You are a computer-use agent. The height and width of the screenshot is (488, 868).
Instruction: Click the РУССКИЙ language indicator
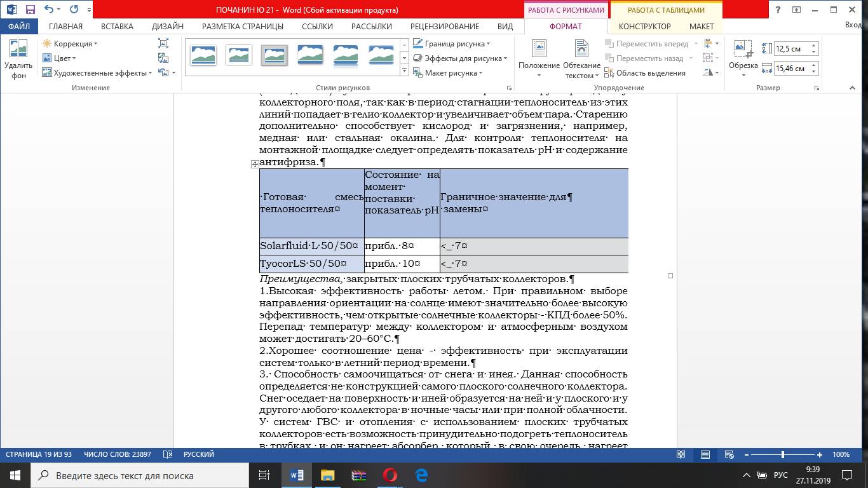click(199, 454)
